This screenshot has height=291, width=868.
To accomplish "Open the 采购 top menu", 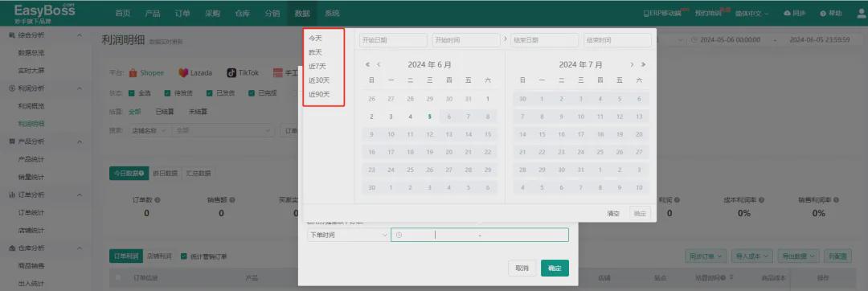I will click(212, 14).
